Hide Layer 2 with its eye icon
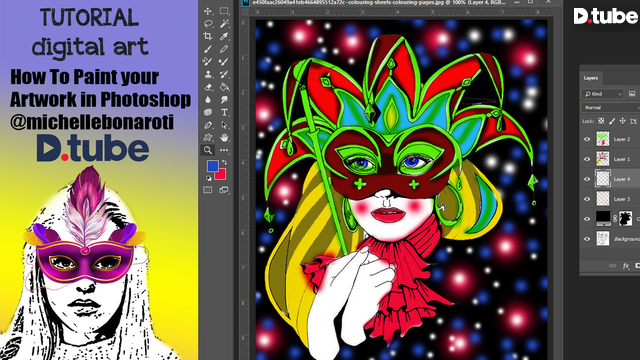Image resolution: width=640 pixels, height=360 pixels. point(587,139)
